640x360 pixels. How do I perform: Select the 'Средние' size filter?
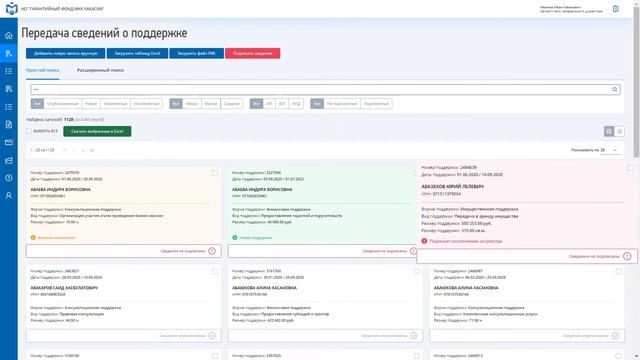coord(231,104)
